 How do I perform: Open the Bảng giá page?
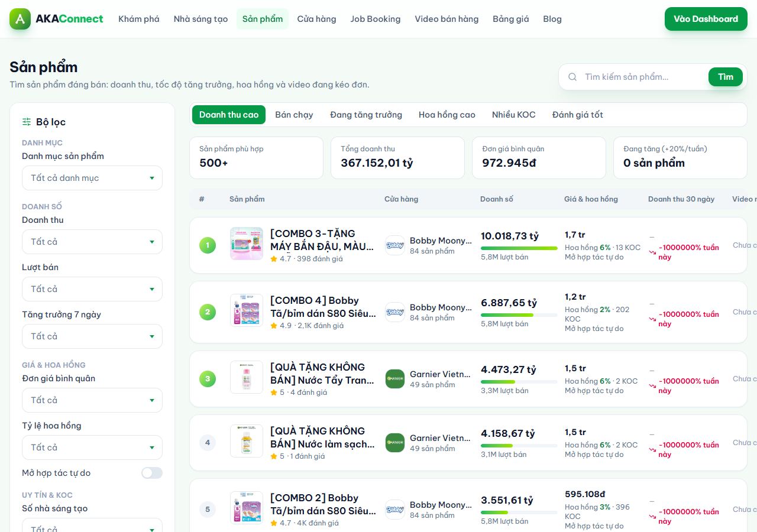pos(511,19)
